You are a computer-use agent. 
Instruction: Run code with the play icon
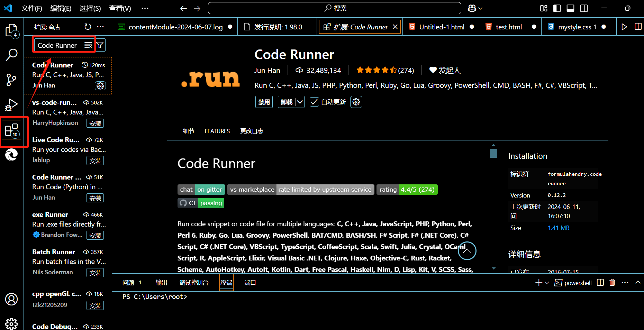[x=624, y=27]
